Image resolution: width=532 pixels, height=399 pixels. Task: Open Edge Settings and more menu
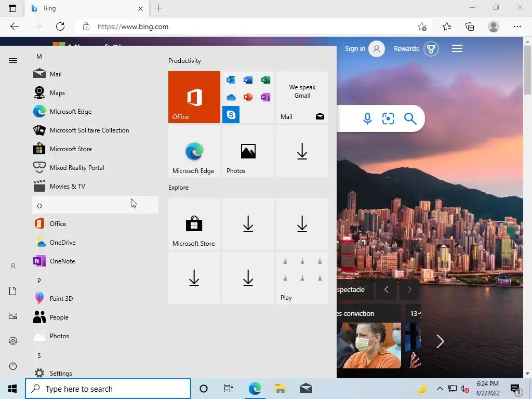(517, 26)
